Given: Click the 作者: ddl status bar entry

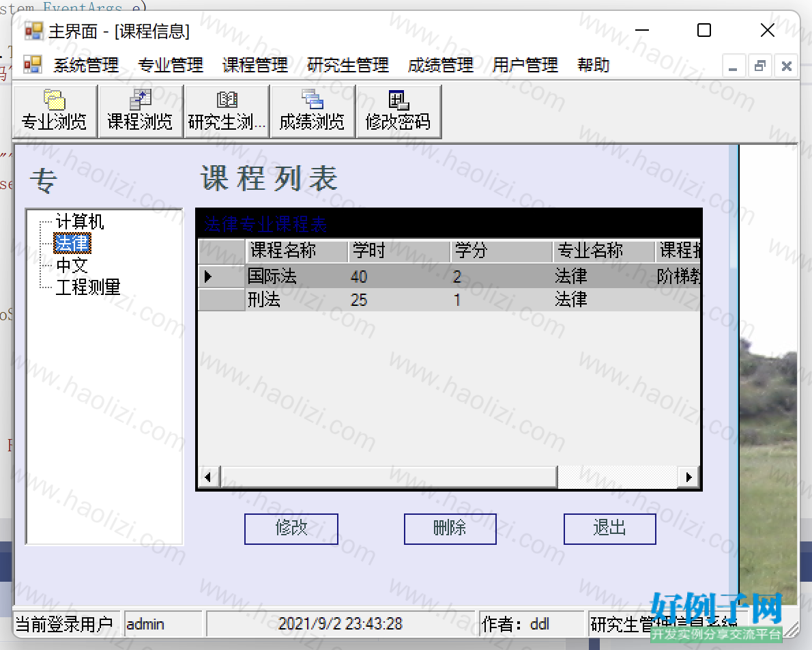Looking at the screenshot, I should click(532, 624).
